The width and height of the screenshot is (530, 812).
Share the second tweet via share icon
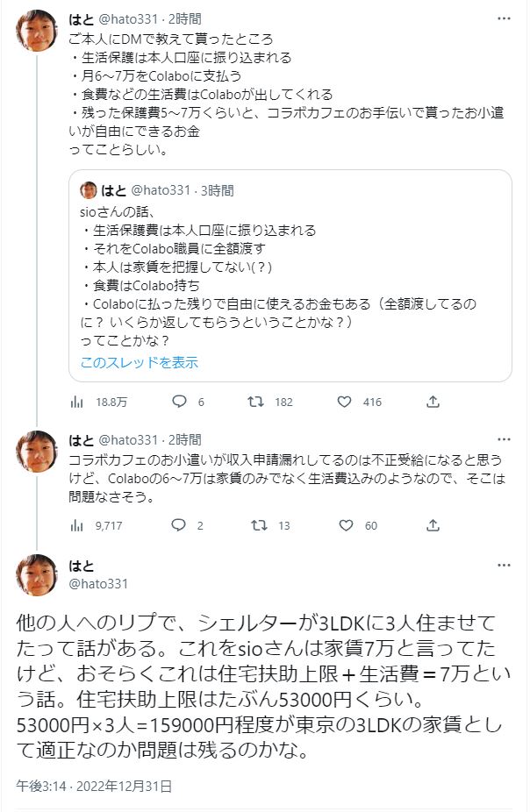[433, 526]
